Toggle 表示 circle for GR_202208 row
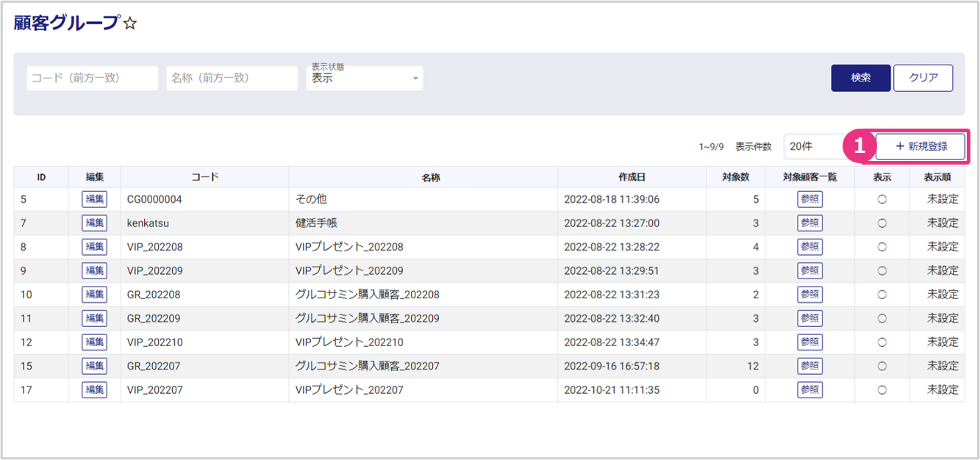The width and height of the screenshot is (980, 460). pos(882,295)
